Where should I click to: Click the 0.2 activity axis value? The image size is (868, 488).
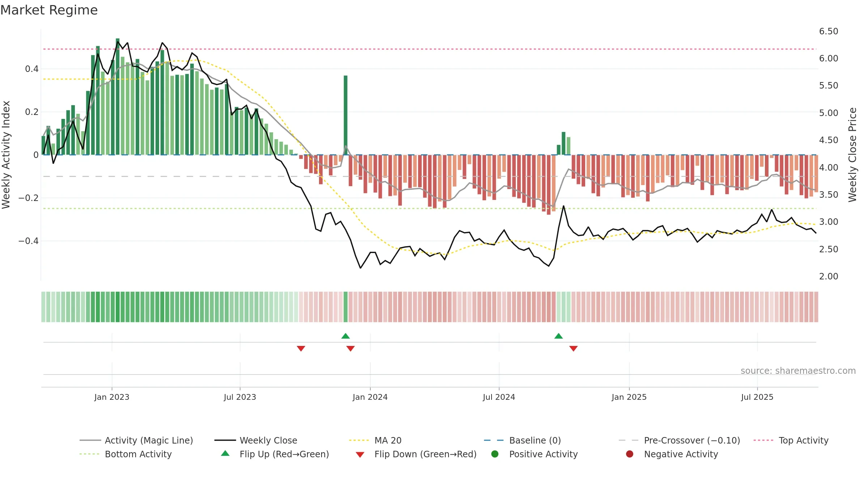[x=32, y=112]
